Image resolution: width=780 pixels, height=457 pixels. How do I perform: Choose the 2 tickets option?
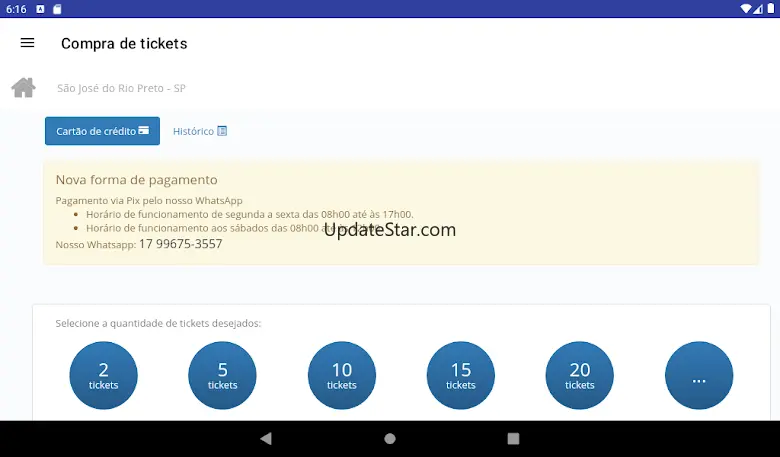103,375
